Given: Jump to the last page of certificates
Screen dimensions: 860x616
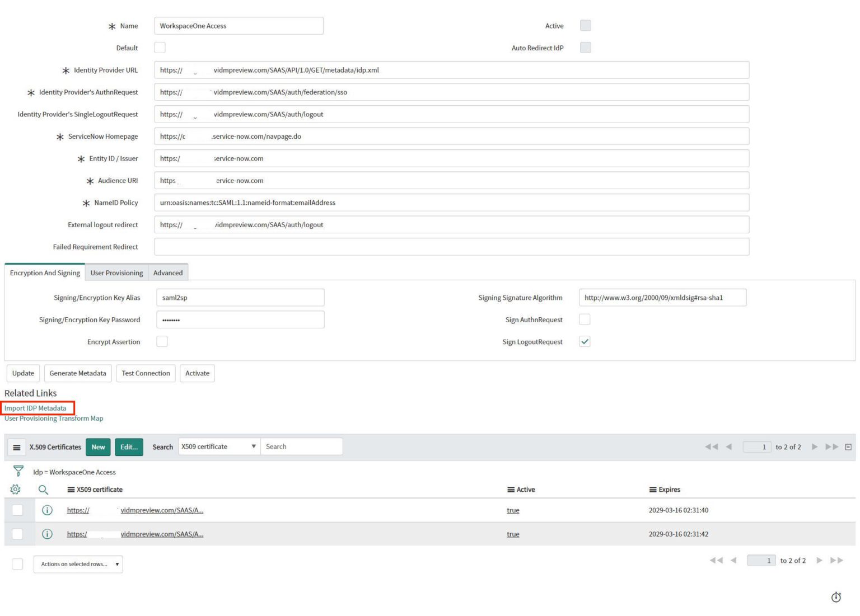Looking at the screenshot, I should [x=833, y=446].
